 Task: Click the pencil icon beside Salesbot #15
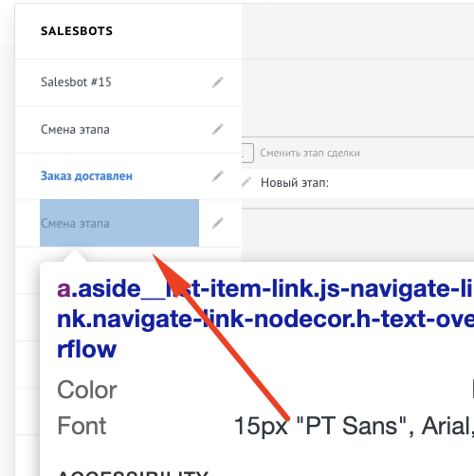pos(218,82)
